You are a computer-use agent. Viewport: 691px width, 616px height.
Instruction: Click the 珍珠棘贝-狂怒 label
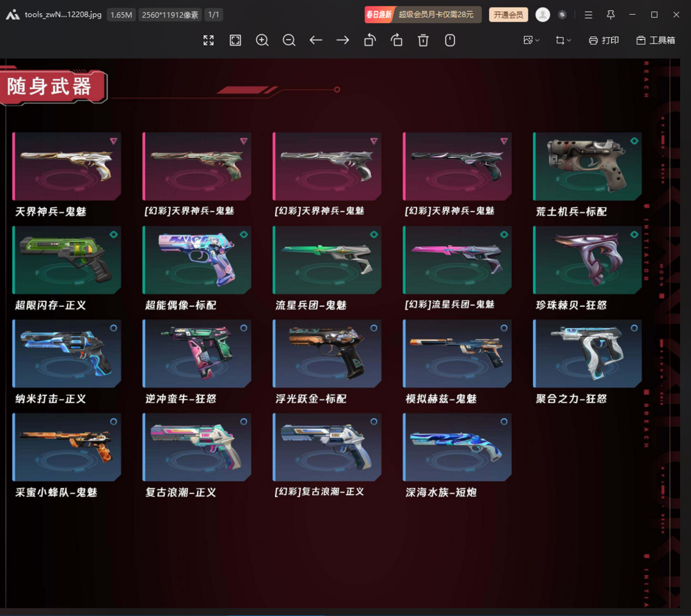(571, 305)
